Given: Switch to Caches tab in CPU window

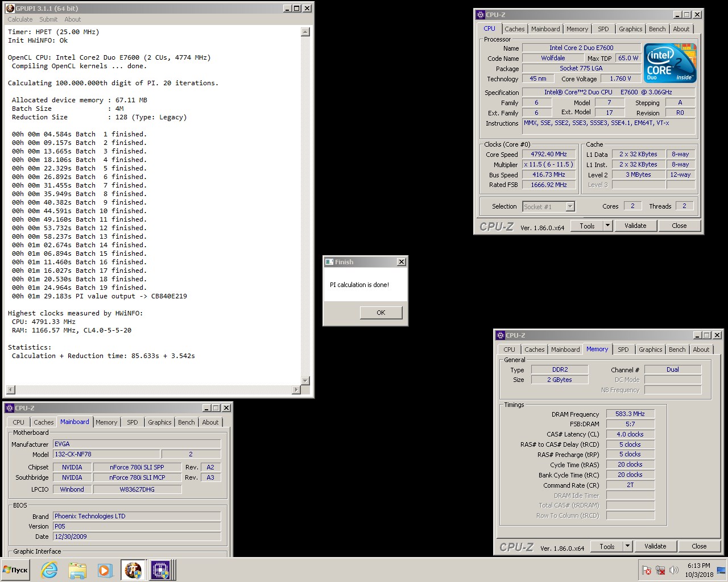Looking at the screenshot, I should pyautogui.click(x=515, y=29).
